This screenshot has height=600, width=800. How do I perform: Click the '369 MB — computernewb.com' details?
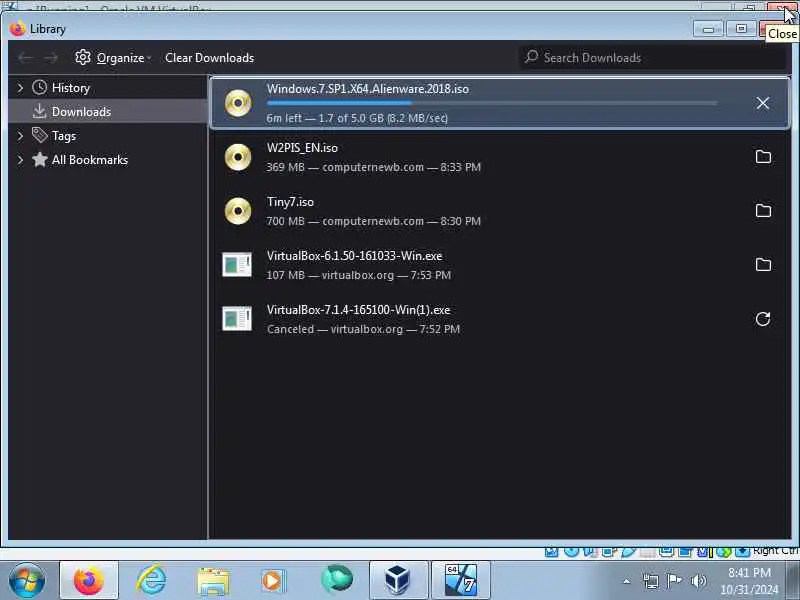pos(373,167)
